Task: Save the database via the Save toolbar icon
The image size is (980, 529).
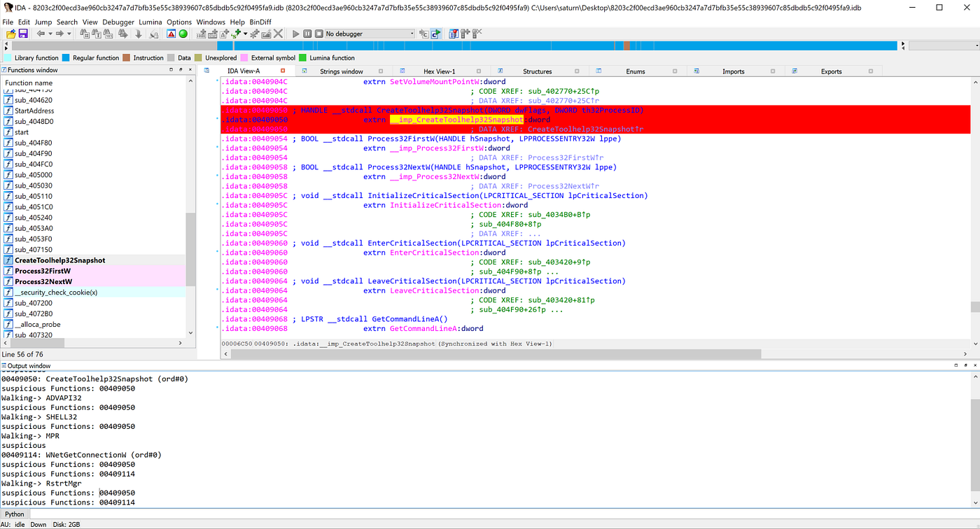Action: click(x=22, y=33)
